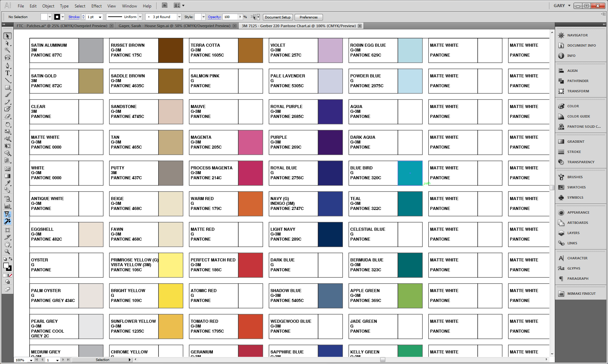
Task: Select the Paintbrush tool
Action: [x=8, y=94]
